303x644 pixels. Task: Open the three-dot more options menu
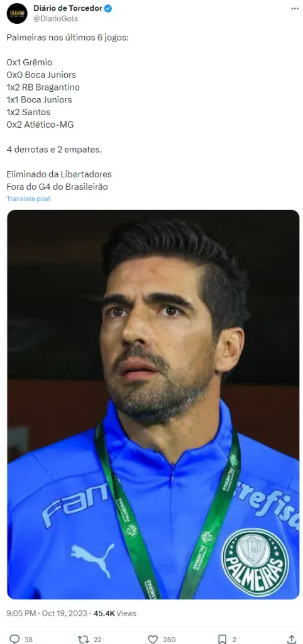point(295,9)
